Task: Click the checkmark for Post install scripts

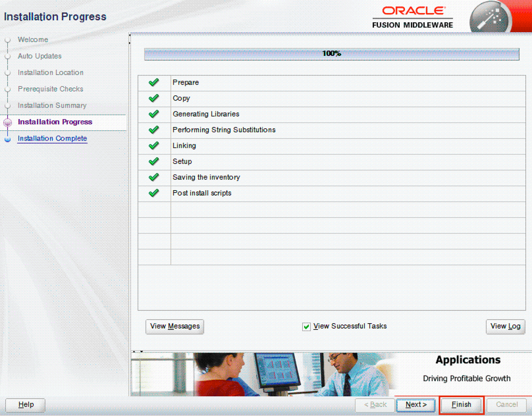Action: pos(154,193)
